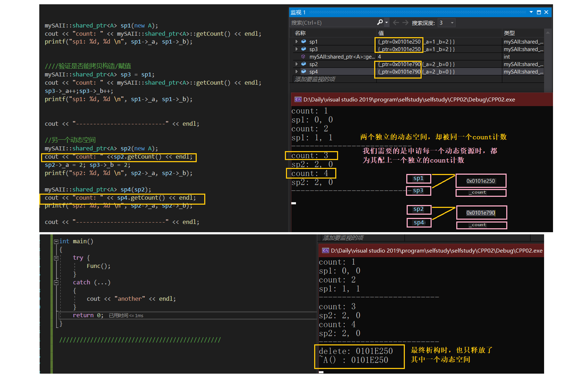Click the blue cube icon of sp2
This screenshot has width=588, height=384.
303,64
